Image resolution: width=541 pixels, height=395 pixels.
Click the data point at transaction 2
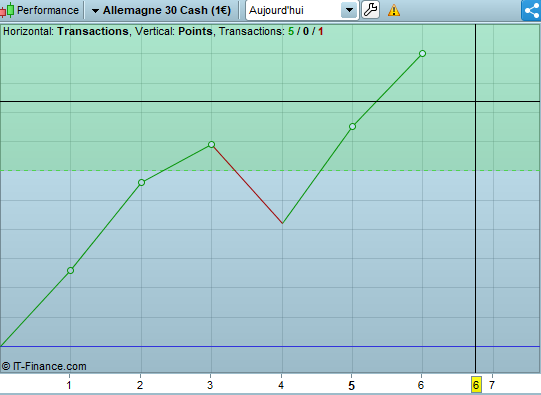coord(141,182)
